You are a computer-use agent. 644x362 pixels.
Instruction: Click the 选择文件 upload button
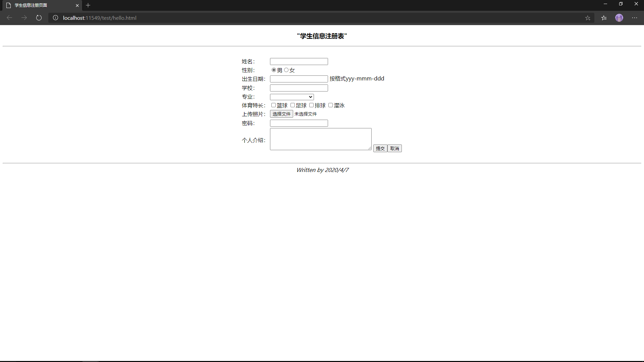point(281,114)
